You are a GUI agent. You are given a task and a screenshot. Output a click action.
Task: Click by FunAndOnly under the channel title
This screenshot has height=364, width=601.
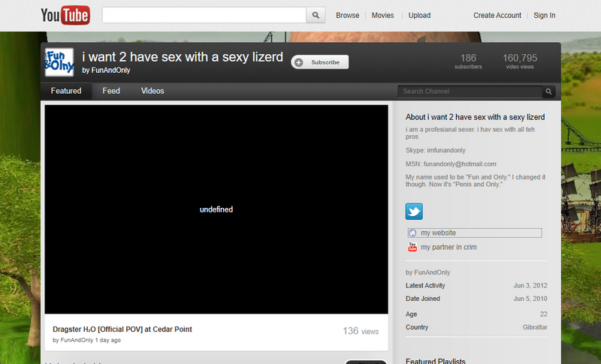[106, 71]
